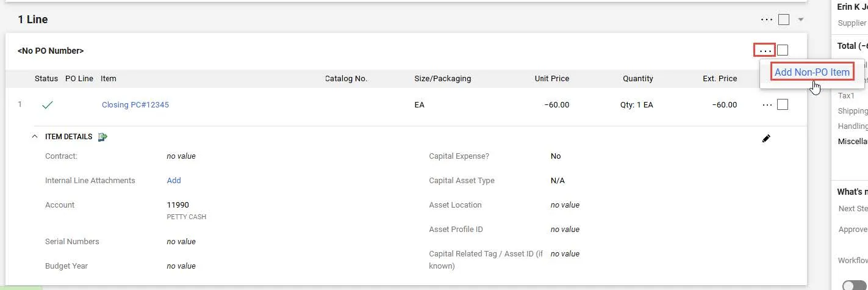The image size is (868, 290).
Task: Click the green check status icon
Action: click(48, 105)
